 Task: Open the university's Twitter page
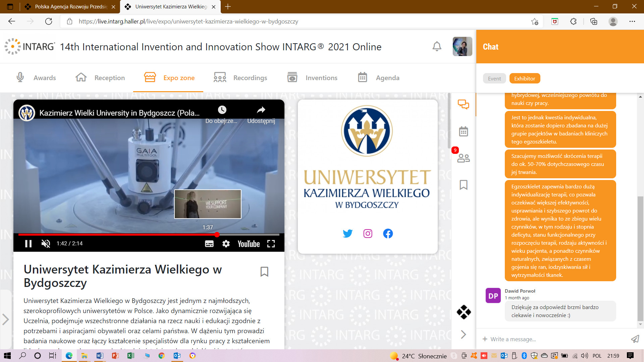pyautogui.click(x=347, y=233)
